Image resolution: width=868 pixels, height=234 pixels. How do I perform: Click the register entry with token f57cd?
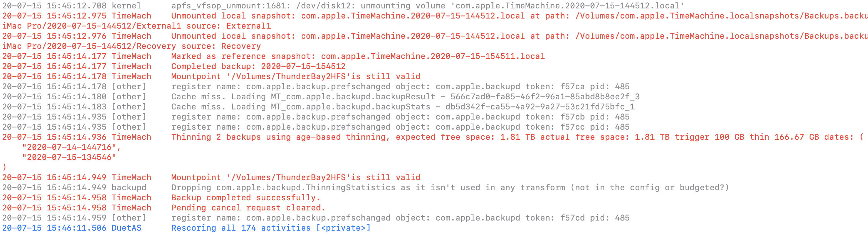pos(400,218)
